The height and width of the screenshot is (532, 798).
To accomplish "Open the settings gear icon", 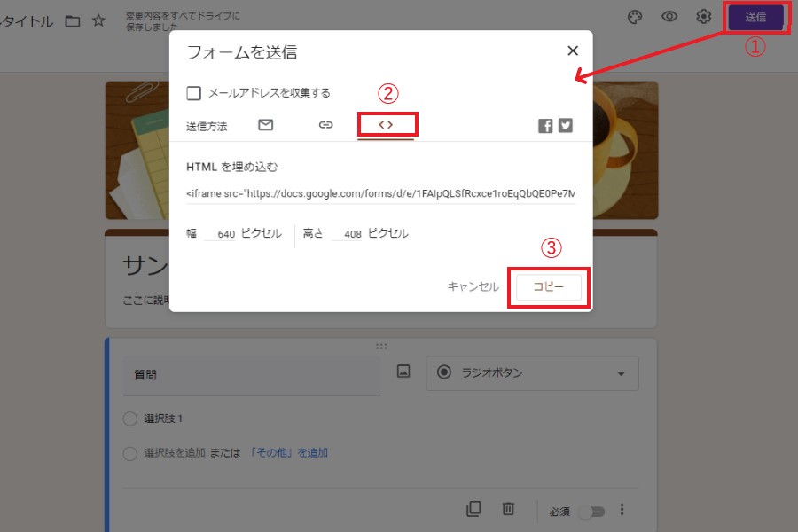I will click(704, 18).
